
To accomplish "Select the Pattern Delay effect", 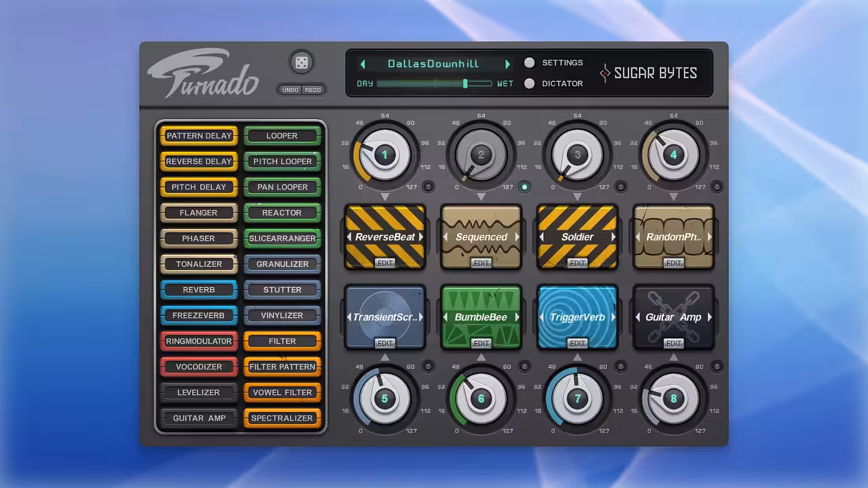I will pos(199,136).
